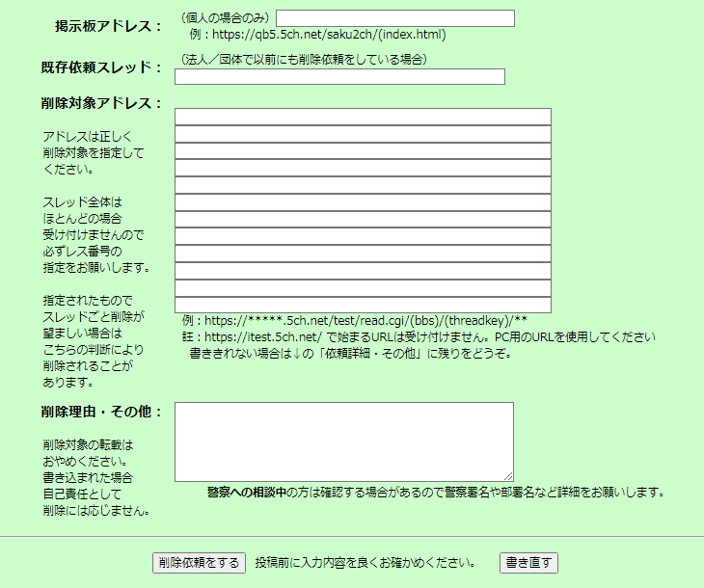The image size is (704, 588).
Task: Click the 掲示板アドレス input field
Action: coord(395,18)
